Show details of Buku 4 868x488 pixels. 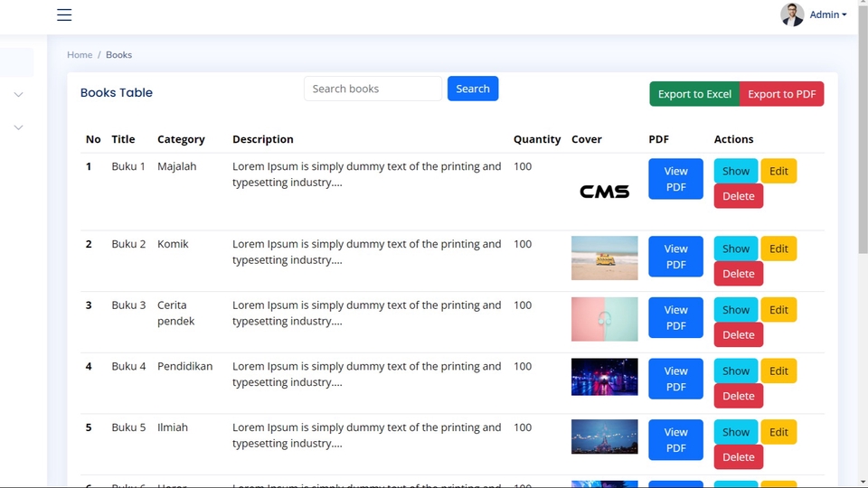736,371
